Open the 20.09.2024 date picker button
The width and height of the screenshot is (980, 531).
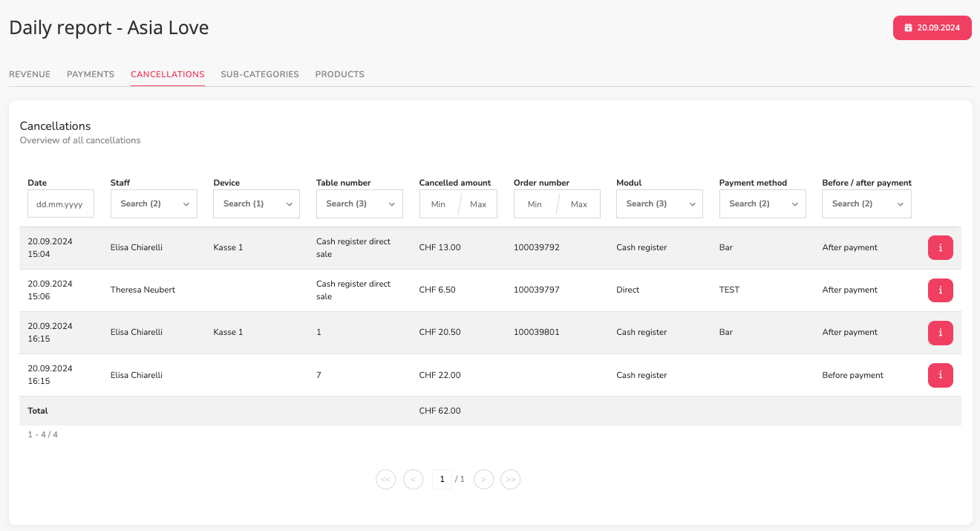click(x=932, y=27)
